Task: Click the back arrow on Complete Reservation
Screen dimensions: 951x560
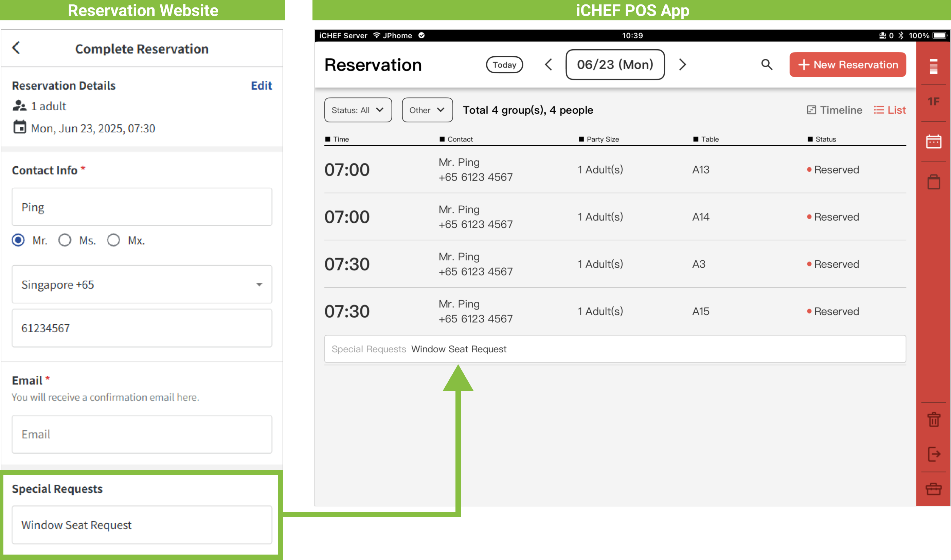Action: 16,48
